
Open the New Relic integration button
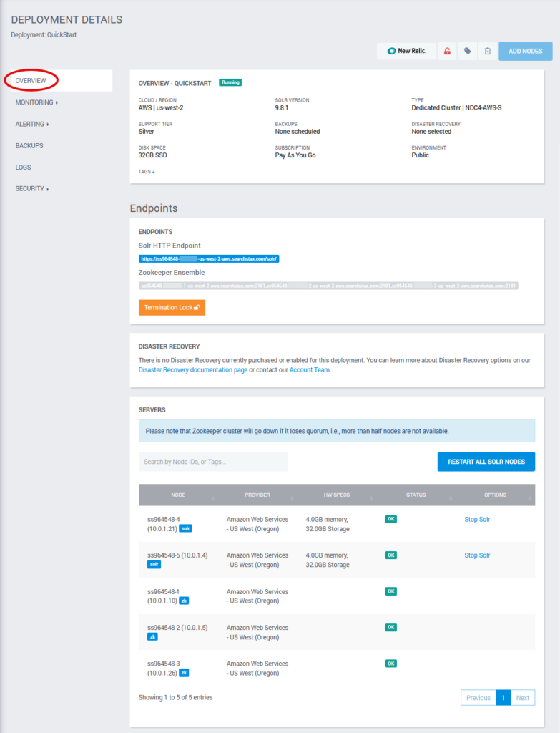[406, 51]
